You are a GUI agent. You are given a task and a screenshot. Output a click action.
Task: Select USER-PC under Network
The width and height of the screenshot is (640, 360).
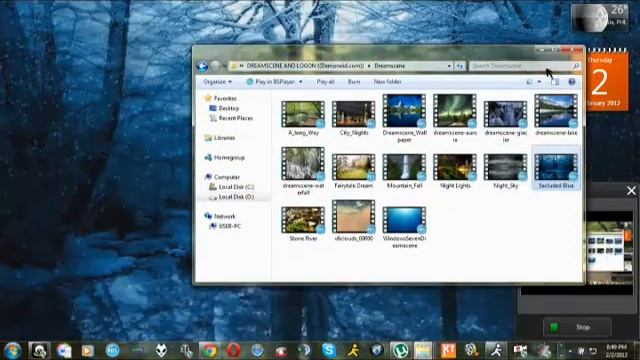click(225, 226)
